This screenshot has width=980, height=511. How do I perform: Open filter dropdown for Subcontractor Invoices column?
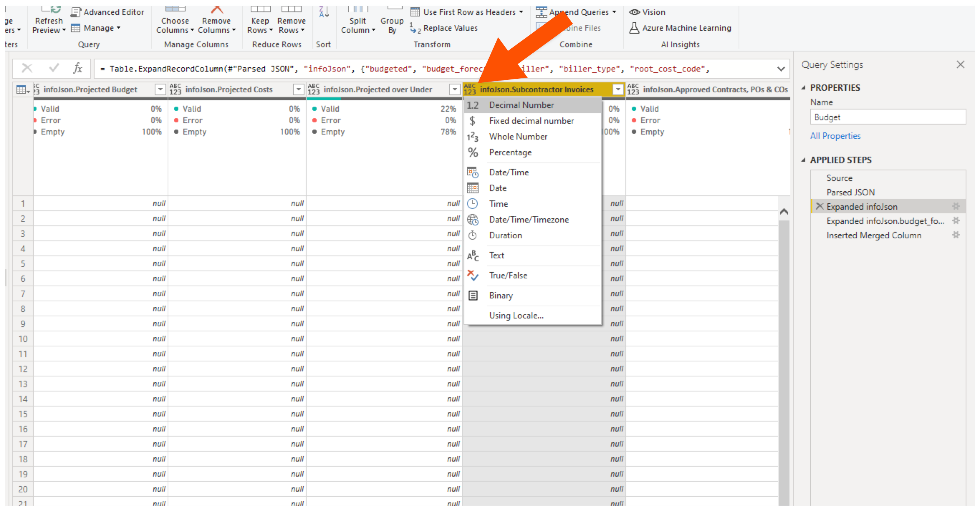(618, 90)
